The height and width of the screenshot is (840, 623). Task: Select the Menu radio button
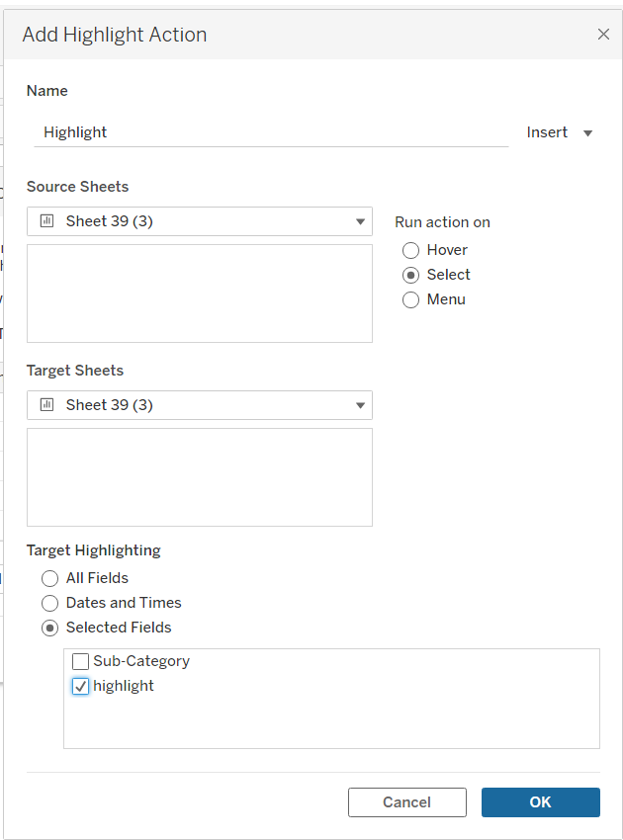pyautogui.click(x=411, y=299)
